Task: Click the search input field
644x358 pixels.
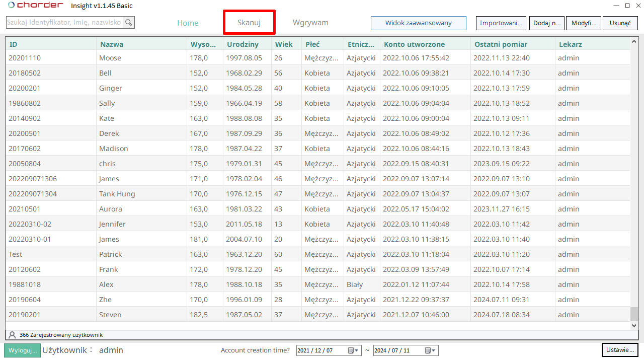Action: tap(64, 23)
